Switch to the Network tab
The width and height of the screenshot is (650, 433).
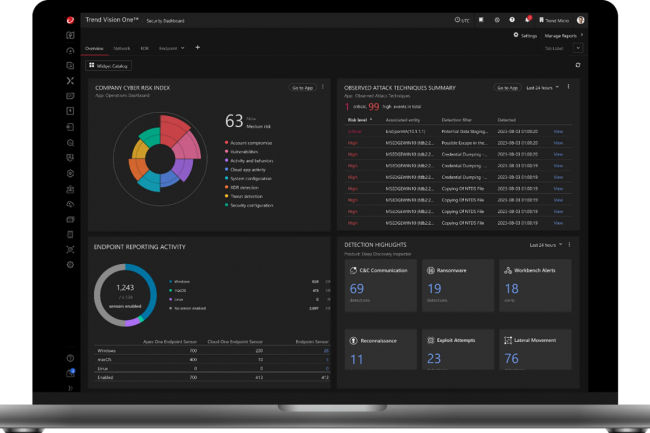click(x=121, y=48)
